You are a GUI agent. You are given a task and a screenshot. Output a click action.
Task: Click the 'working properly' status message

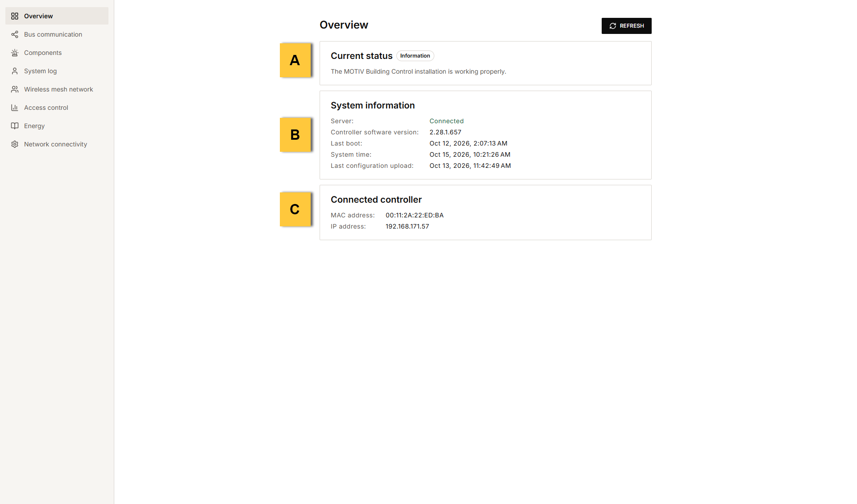pyautogui.click(x=418, y=71)
